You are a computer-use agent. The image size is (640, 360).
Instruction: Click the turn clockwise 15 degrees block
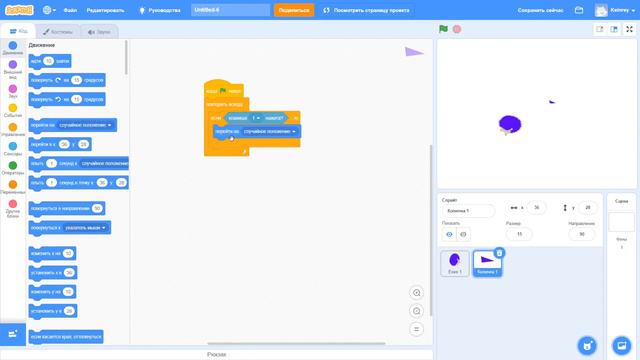tap(67, 80)
